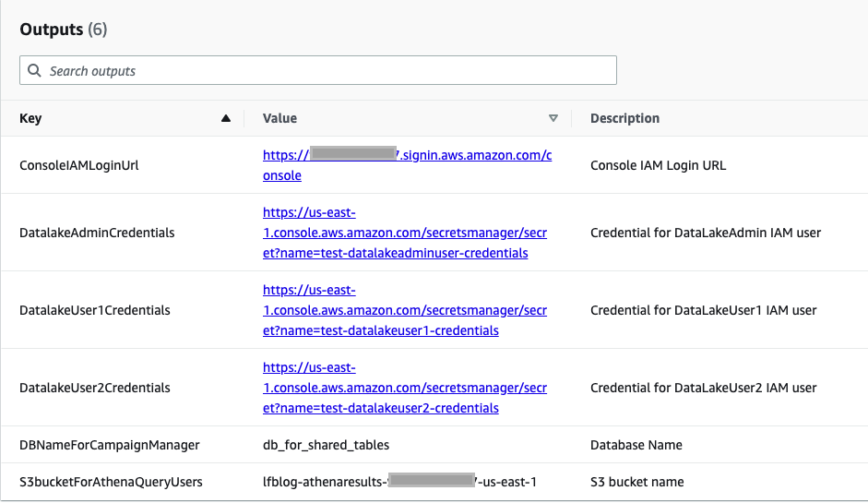868x503 pixels.
Task: Click the Value column sort arrow
Action: tap(553, 118)
